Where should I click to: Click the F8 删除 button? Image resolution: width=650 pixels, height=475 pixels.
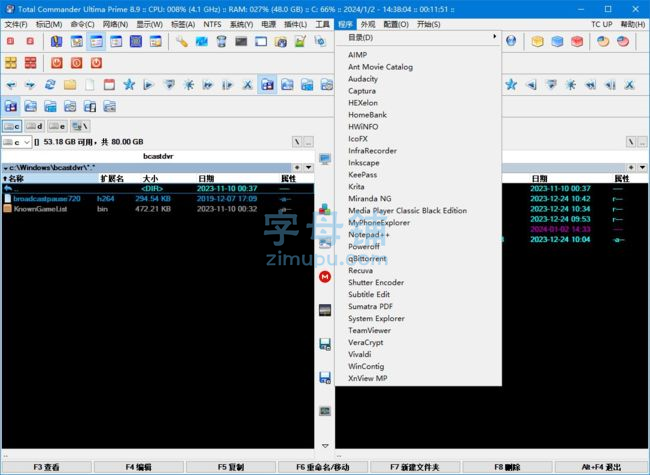[507, 467]
